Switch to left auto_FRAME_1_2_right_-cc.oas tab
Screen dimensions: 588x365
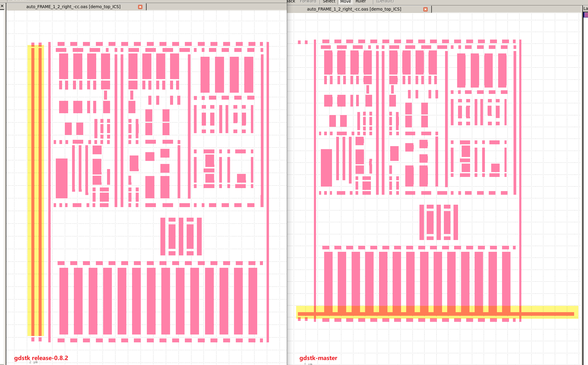tap(73, 7)
